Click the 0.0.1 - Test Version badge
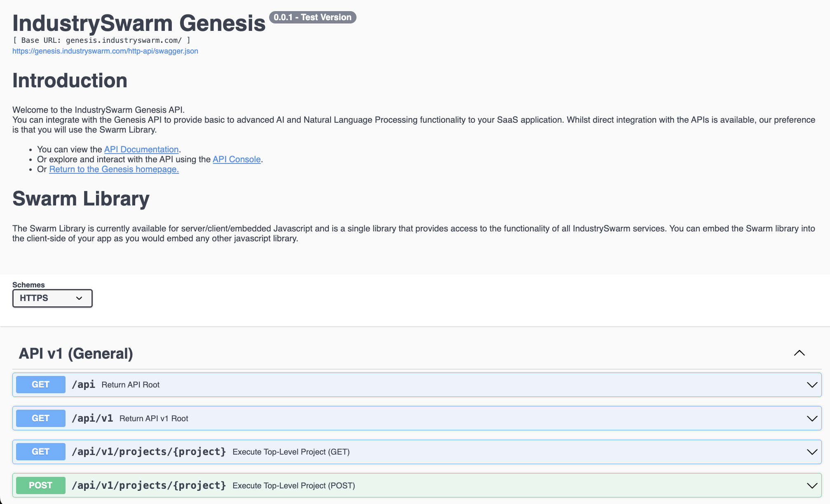 312,17
